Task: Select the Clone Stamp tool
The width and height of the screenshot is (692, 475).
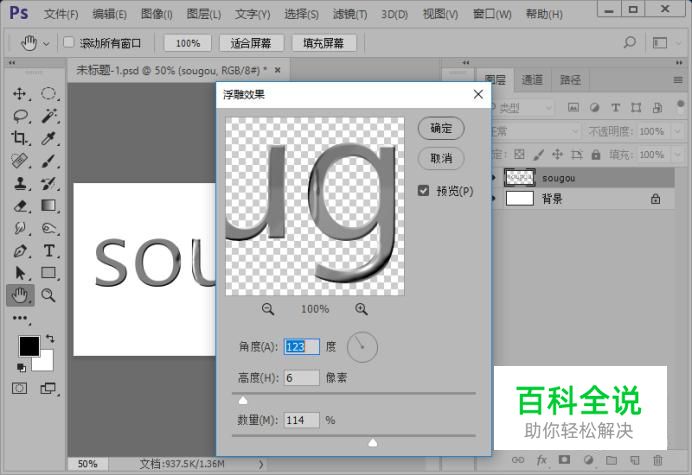Action: click(19, 183)
